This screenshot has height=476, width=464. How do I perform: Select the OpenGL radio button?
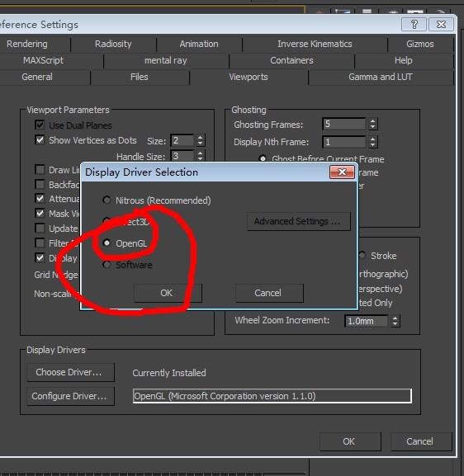pos(107,243)
